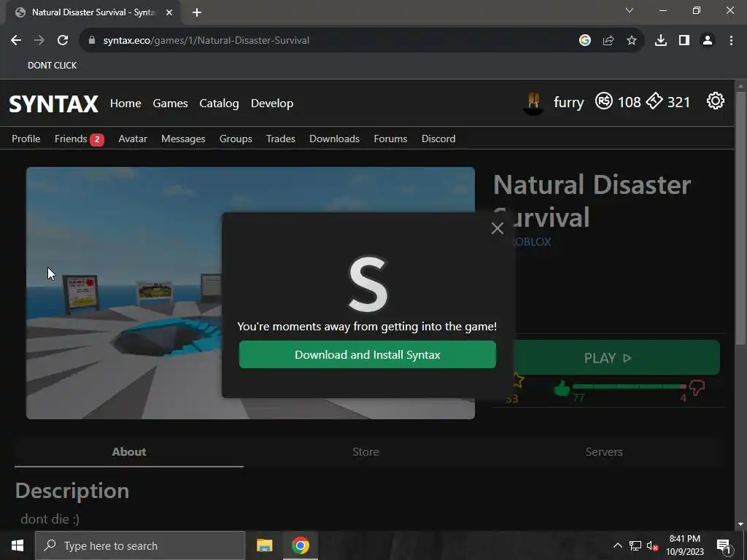Open Friends with 2 requests

coord(79,139)
